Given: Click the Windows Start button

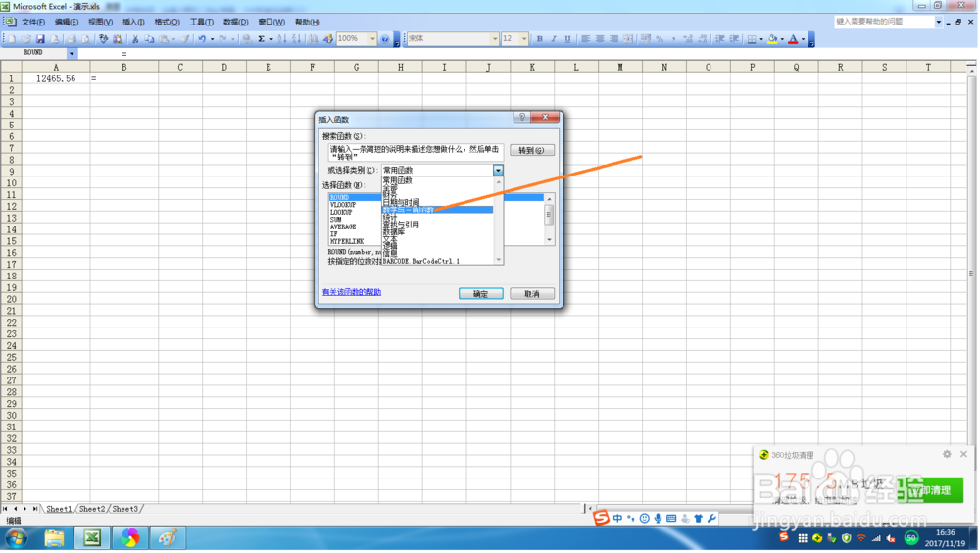Looking at the screenshot, I should click(x=17, y=538).
